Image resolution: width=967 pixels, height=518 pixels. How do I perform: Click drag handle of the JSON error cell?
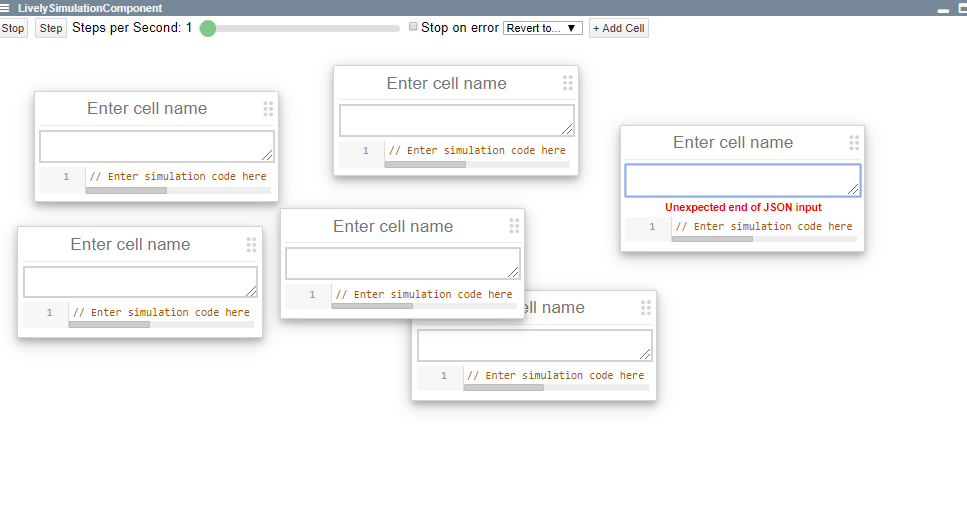pos(854,143)
